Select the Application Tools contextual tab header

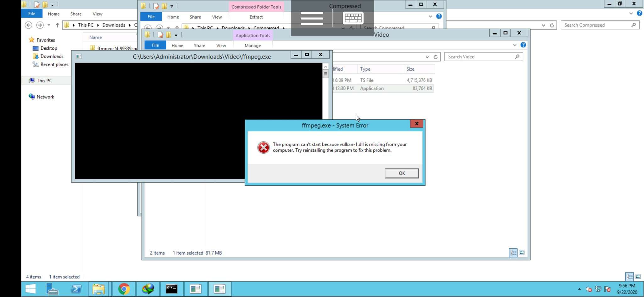click(253, 36)
